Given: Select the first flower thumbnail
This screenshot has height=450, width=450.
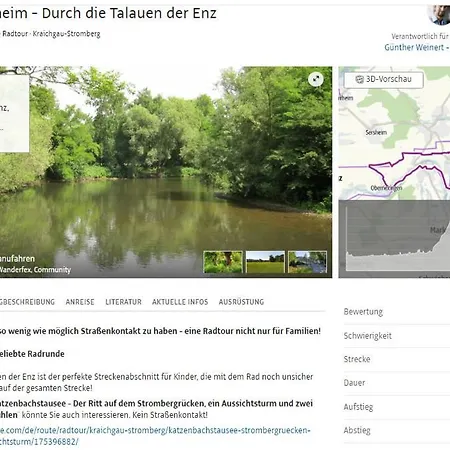Looking at the screenshot, I should click(x=223, y=262).
